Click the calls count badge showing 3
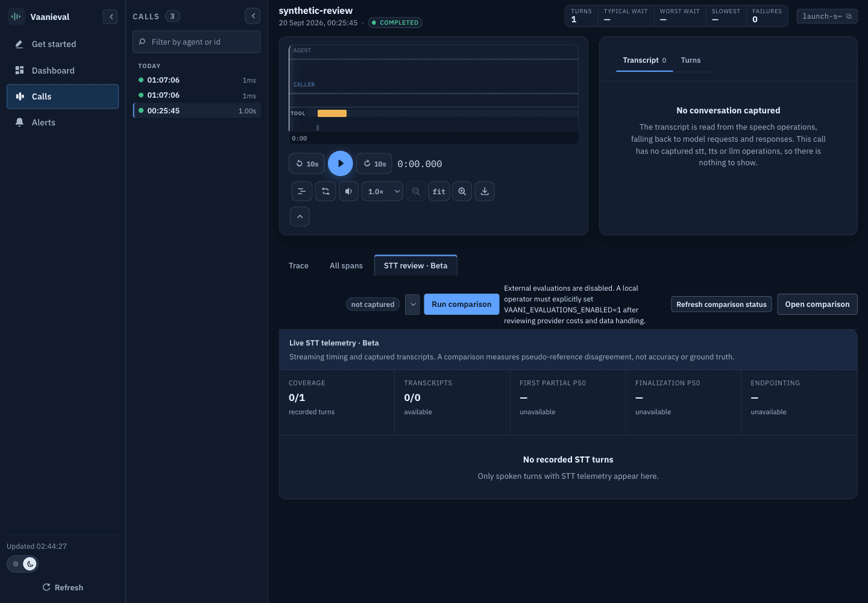The height and width of the screenshot is (603, 868). click(172, 16)
